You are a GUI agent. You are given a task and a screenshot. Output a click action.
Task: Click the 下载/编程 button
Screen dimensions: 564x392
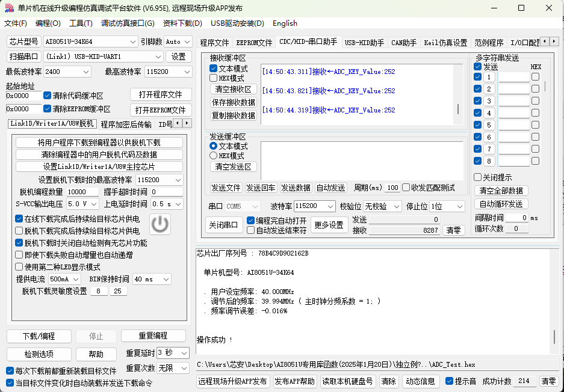39,336
